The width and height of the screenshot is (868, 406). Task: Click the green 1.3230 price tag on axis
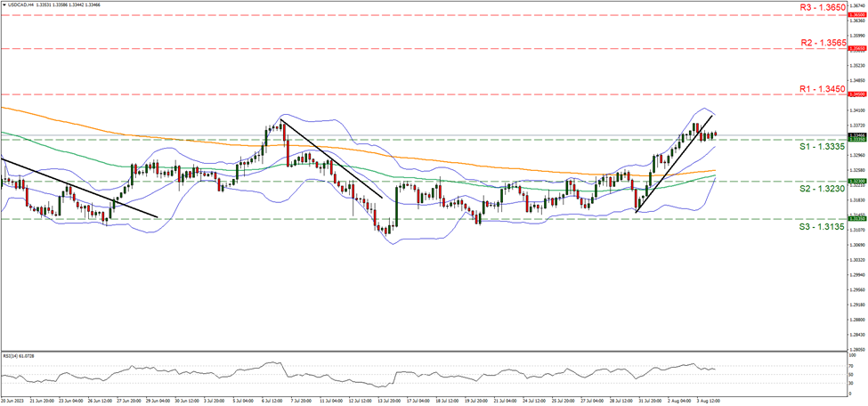(857, 181)
